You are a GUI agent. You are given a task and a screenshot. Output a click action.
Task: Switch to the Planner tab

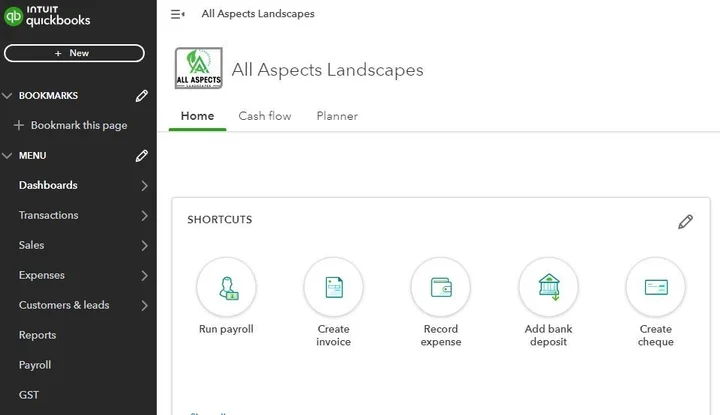[337, 116]
